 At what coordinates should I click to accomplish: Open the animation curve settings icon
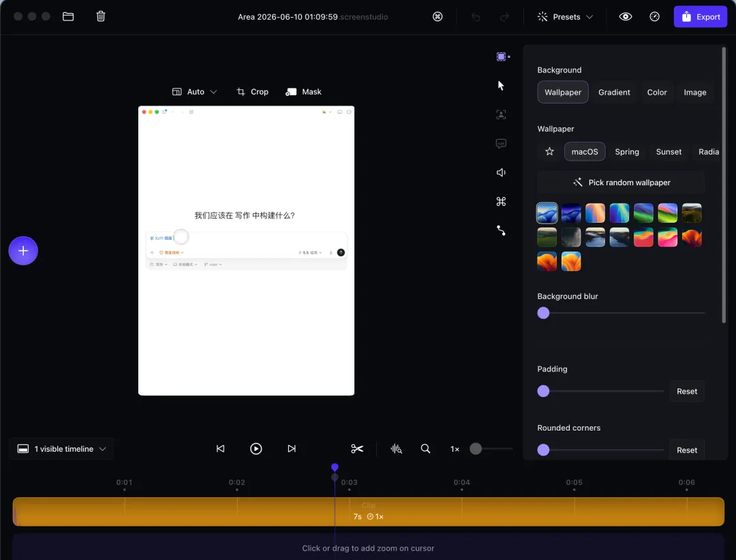click(x=501, y=230)
